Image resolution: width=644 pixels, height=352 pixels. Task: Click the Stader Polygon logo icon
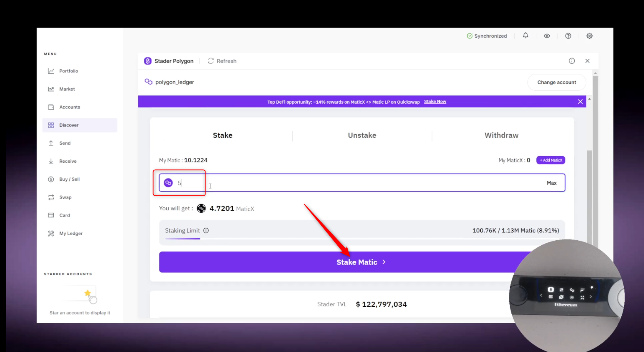148,61
